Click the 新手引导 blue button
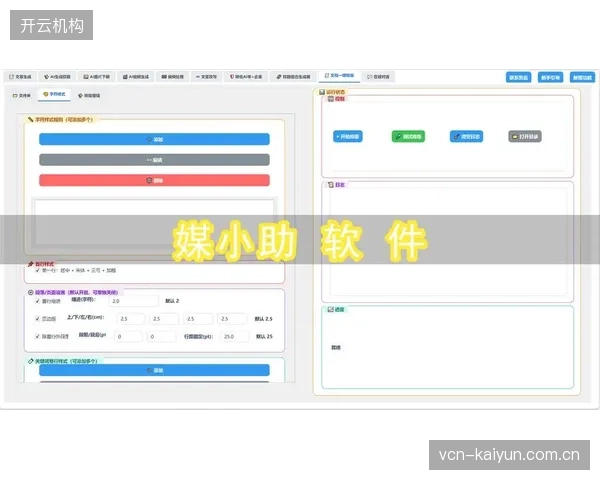600x480 pixels. click(x=550, y=77)
